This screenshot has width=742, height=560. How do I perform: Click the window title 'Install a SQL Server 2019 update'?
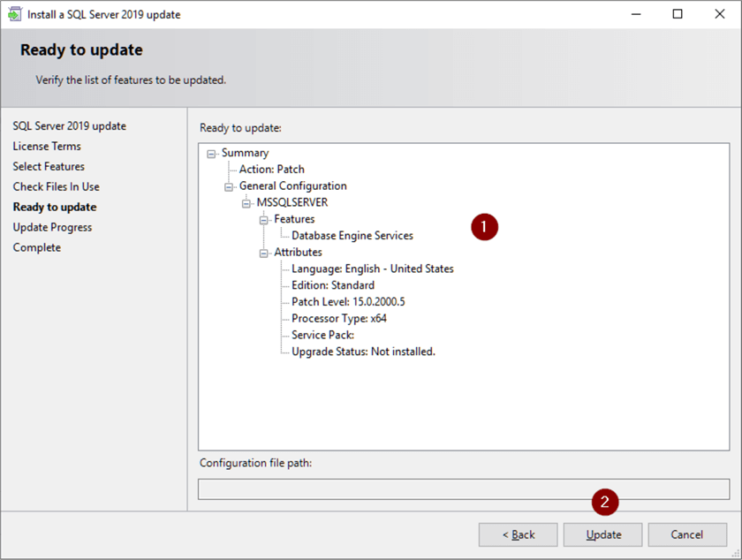[x=103, y=15]
